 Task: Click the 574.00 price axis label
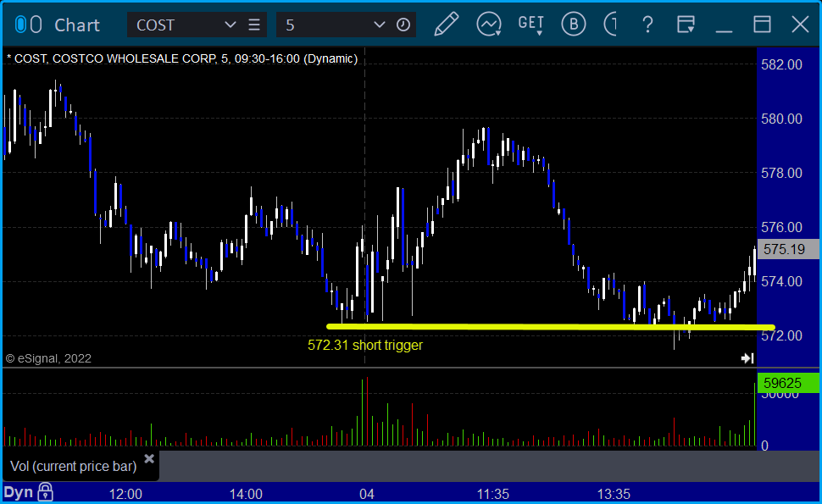pyautogui.click(x=781, y=282)
